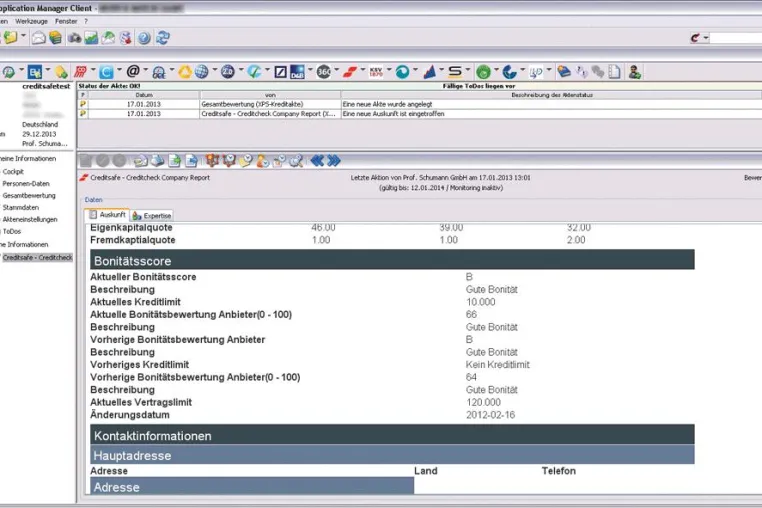Click the blue telephone handset icon
Screen dimensions: 762x508
[x=509, y=72]
